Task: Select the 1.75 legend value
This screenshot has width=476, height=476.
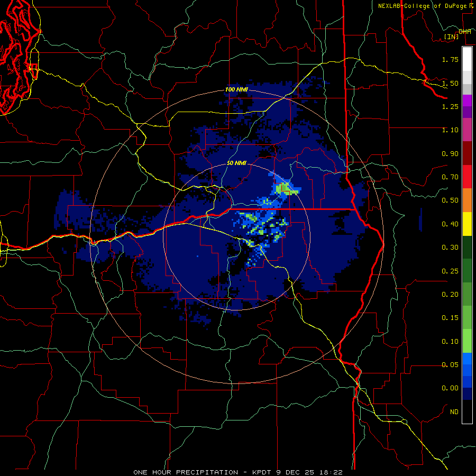Action: tap(450, 59)
